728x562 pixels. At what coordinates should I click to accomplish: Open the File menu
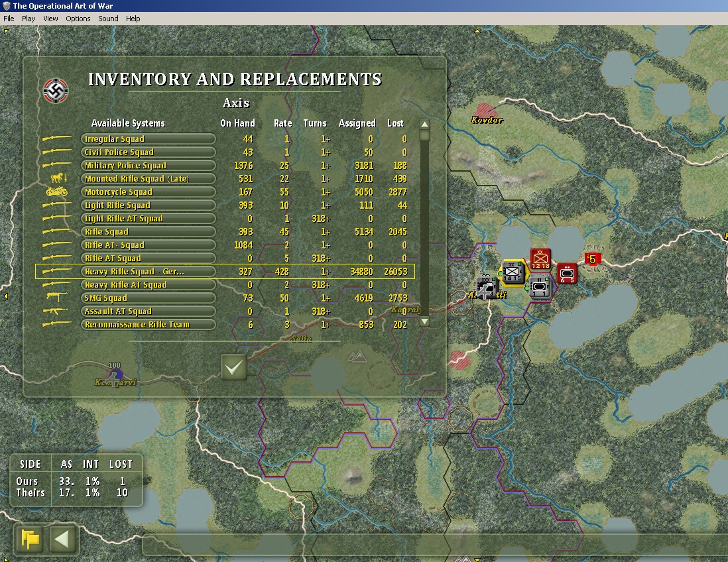[9, 19]
